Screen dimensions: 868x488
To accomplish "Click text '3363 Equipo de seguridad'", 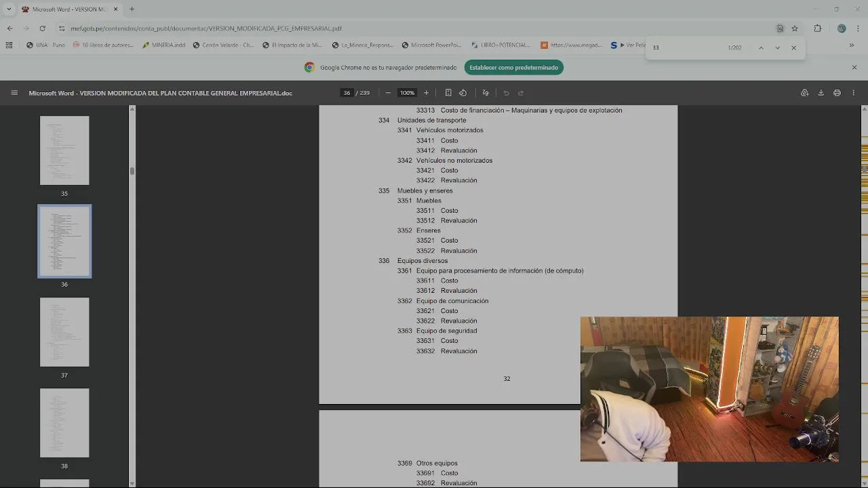I will pos(437,331).
